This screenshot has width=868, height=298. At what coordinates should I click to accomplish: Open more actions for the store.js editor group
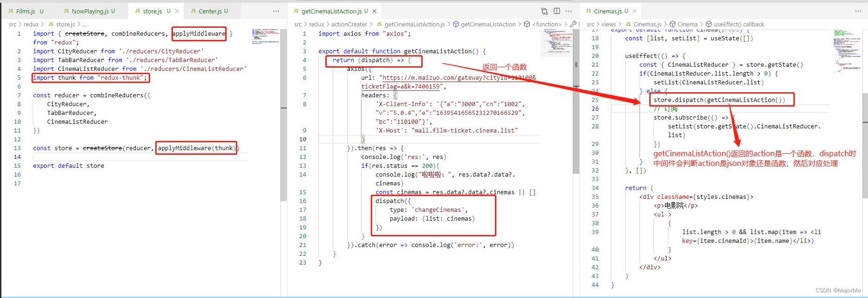click(276, 11)
